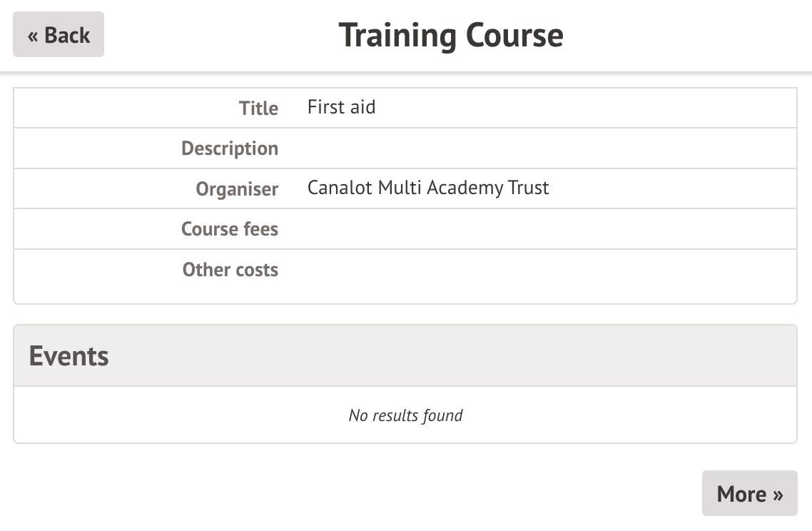Click the No results found message
Image resolution: width=812 pixels, height=531 pixels.
(405, 415)
